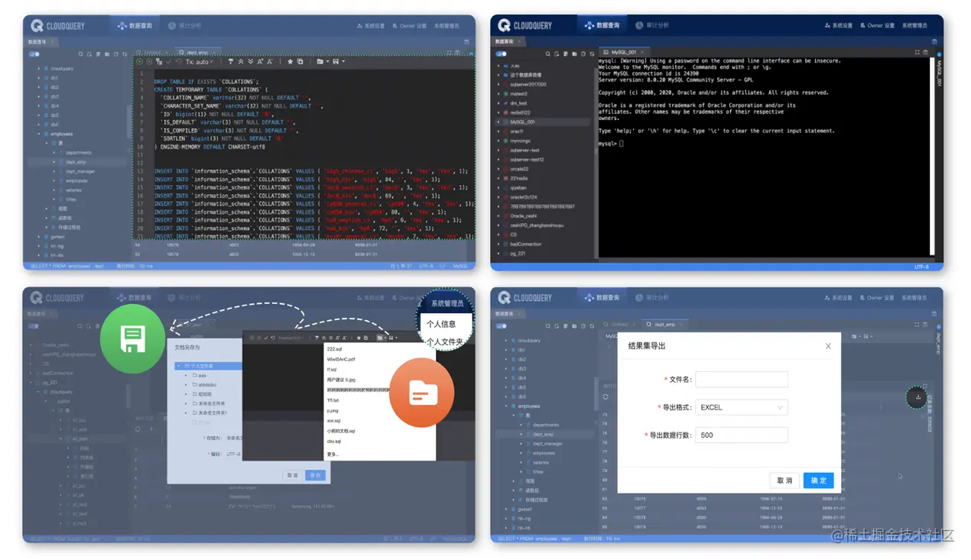The width and height of the screenshot is (971, 560).
Task: Click search icon above tree in terminal window
Action: point(548,54)
